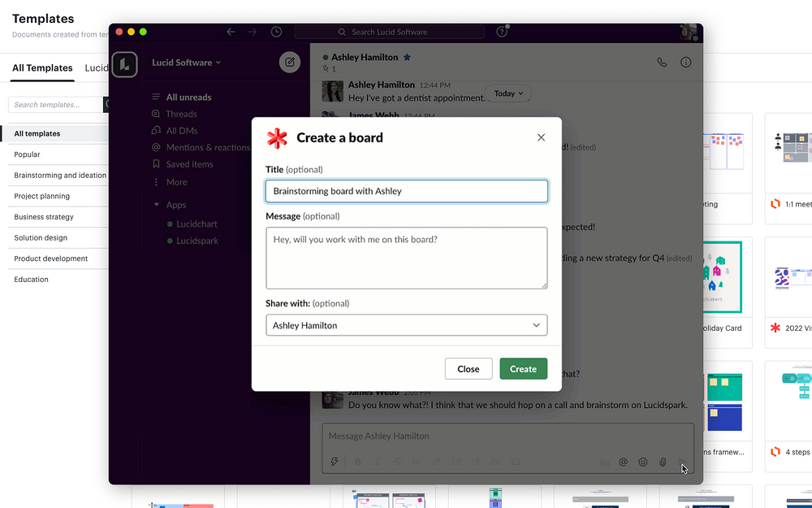Select Product development category in Templates page
Viewport: 812px width, 508px height.
click(x=50, y=258)
